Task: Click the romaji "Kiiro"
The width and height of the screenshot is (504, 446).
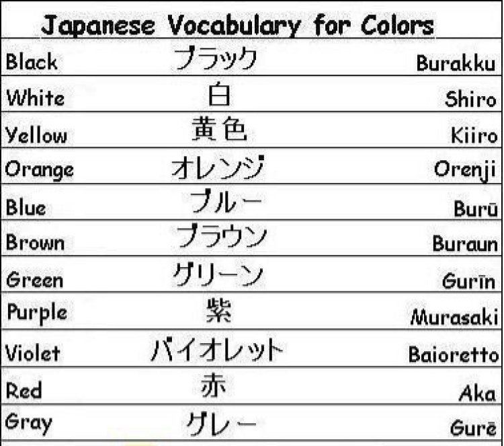Action: pyautogui.click(x=474, y=136)
